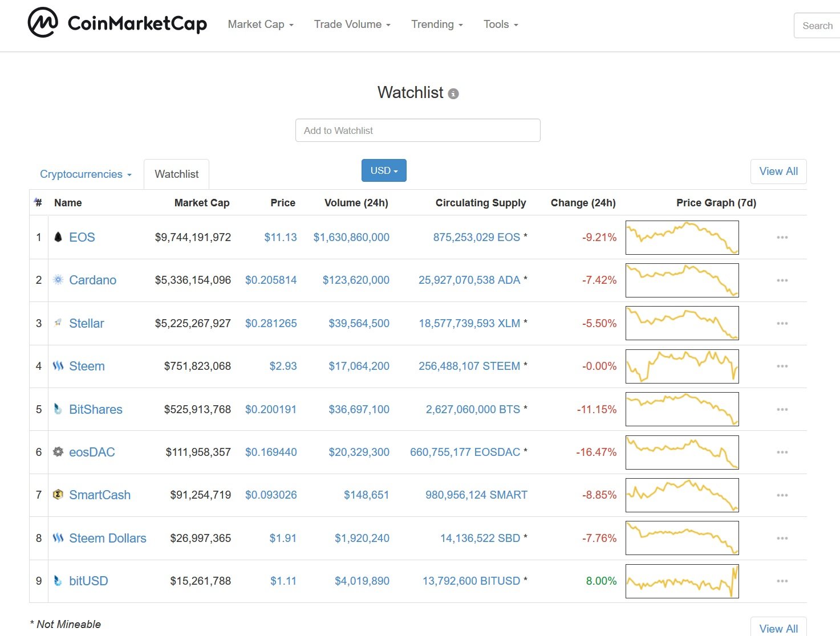Open the three-dot menu for eosDAC

click(x=782, y=452)
